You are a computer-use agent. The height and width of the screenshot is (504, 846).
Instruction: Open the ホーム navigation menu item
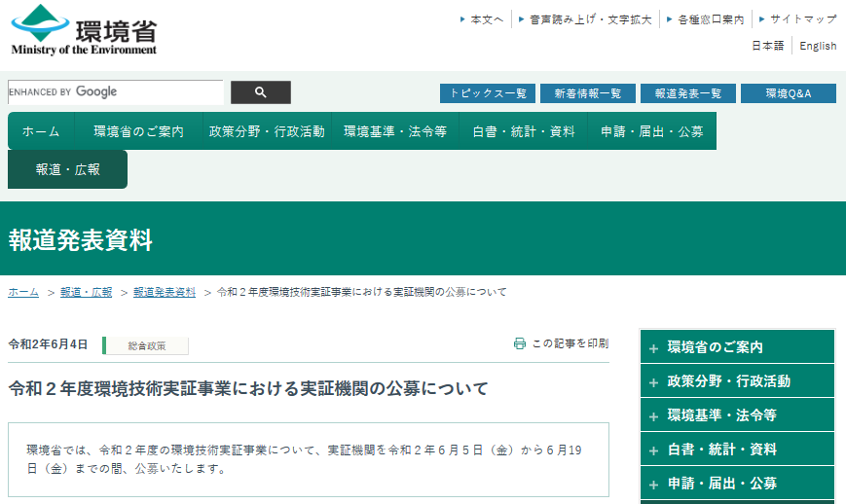pyautogui.click(x=41, y=131)
